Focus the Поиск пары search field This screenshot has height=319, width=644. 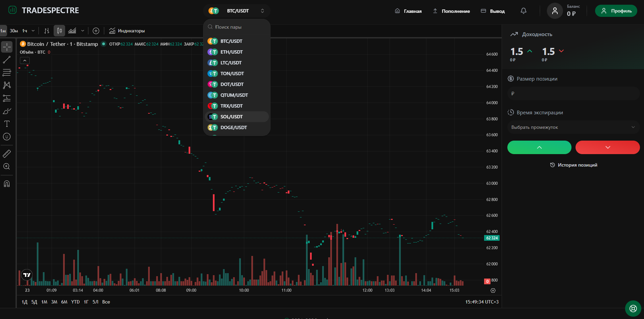click(237, 27)
